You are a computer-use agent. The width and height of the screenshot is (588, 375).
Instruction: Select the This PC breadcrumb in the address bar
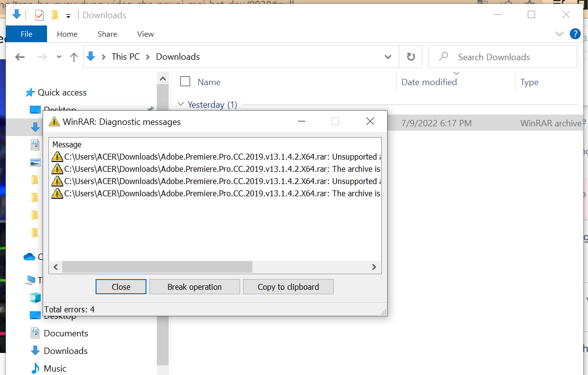click(x=125, y=57)
